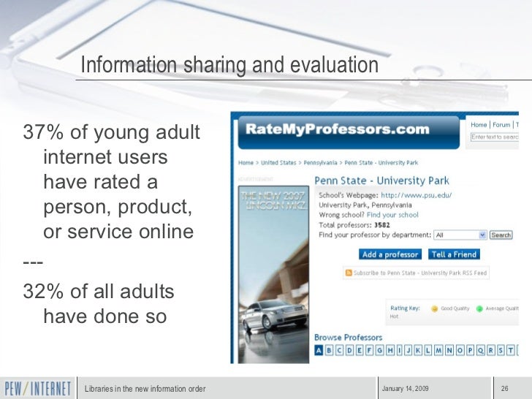Click the 'Add a professor' button
Image resolution: width=532 pixels, height=399 pixels.
click(x=390, y=254)
